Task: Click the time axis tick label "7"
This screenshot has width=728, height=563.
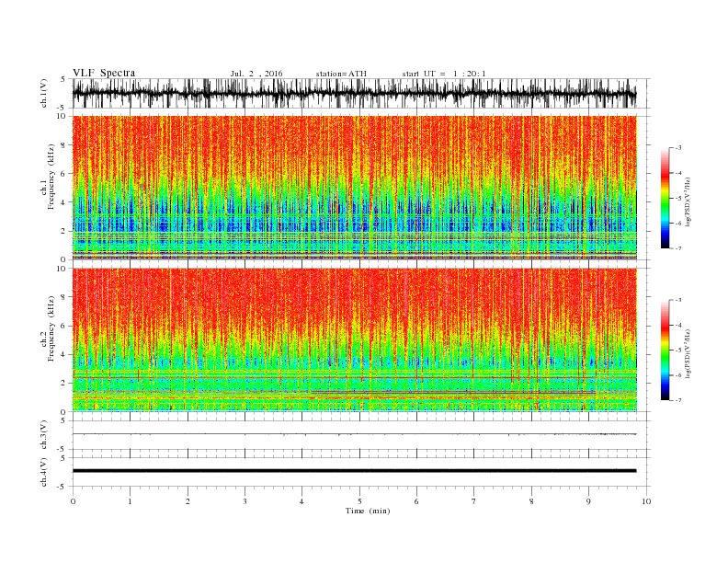Action: tap(474, 501)
